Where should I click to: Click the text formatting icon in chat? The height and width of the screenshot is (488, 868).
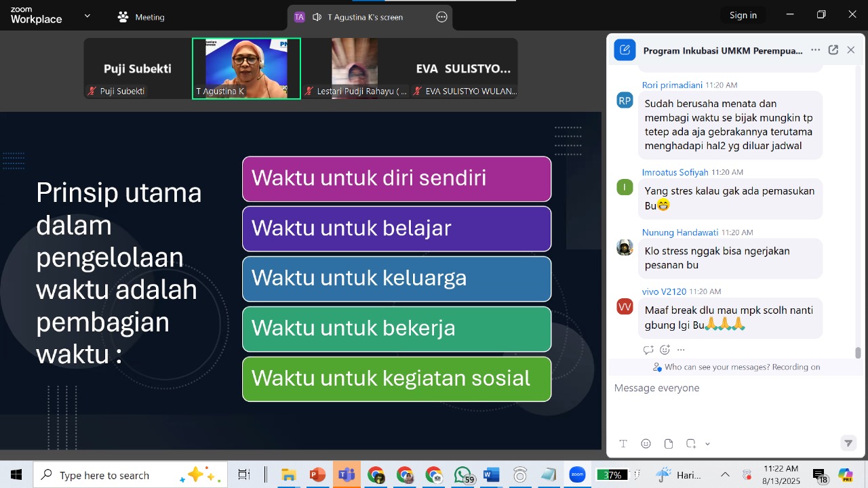coord(623,443)
